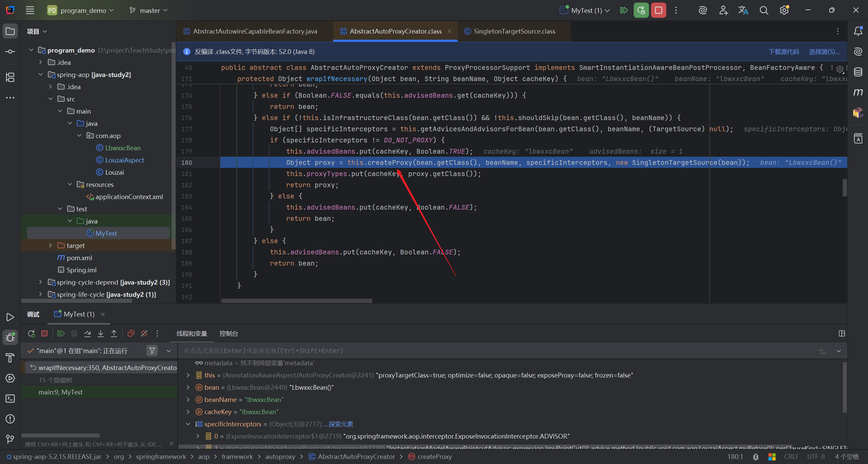
Task: Expand the target folder
Action: pos(51,245)
